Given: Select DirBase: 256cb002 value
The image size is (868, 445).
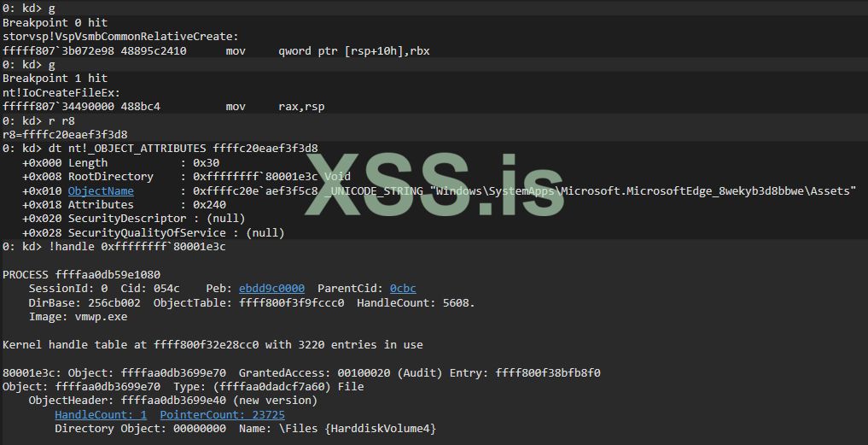Looking at the screenshot, I should point(84,303).
